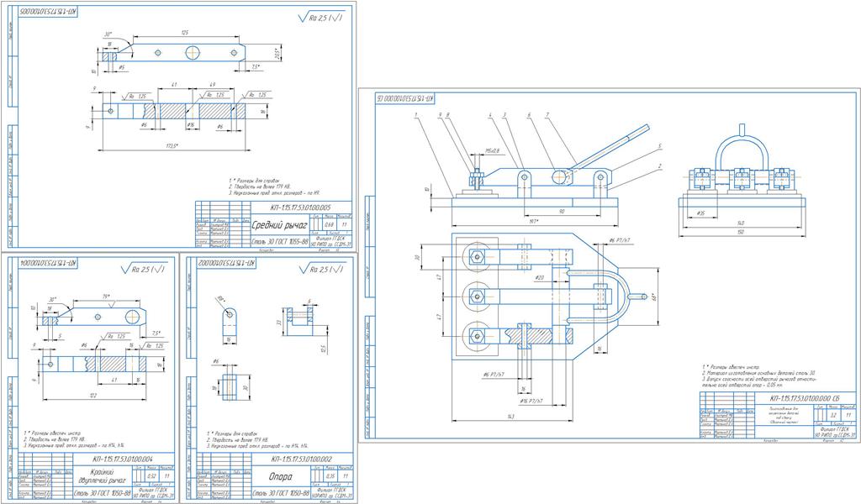Click the "197*" base length dimension
This screenshot has width=861, height=504.
pyautogui.click(x=533, y=222)
